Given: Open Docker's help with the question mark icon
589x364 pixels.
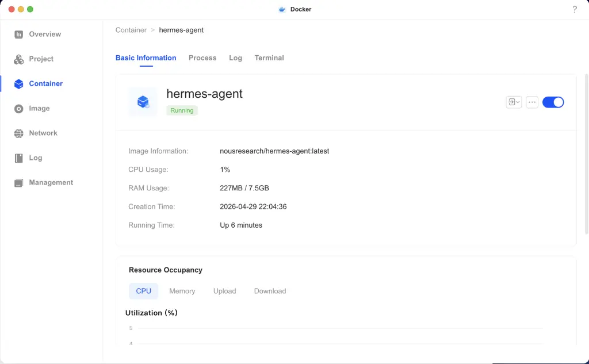Looking at the screenshot, I should [574, 9].
